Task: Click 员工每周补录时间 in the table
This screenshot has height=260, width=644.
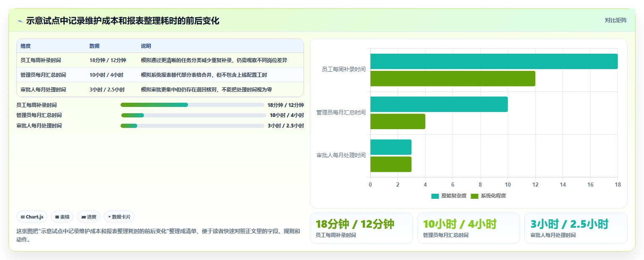Action: tap(41, 60)
